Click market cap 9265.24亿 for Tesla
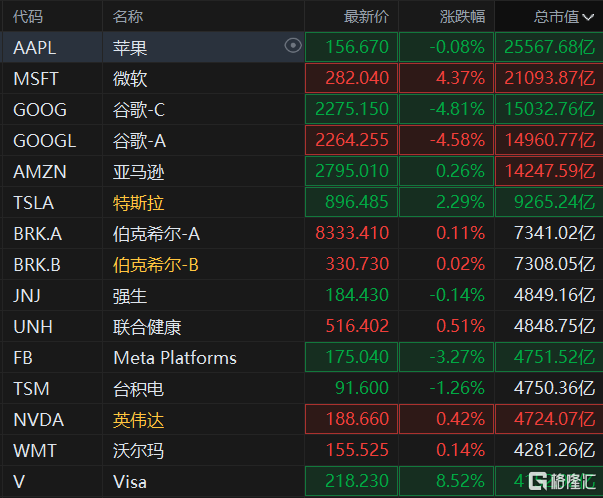603x498 pixels. [555, 202]
